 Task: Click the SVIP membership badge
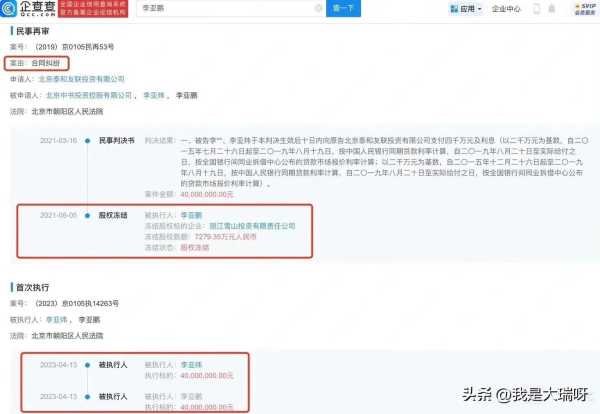585,9
